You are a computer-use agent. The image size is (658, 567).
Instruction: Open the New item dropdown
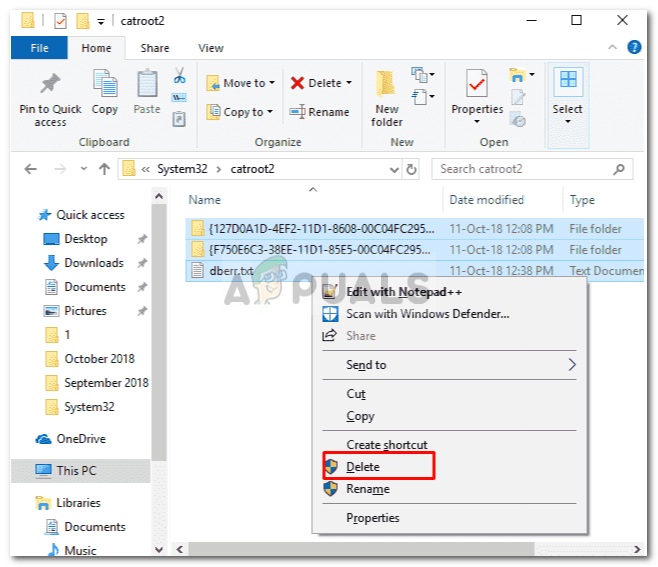point(422,75)
